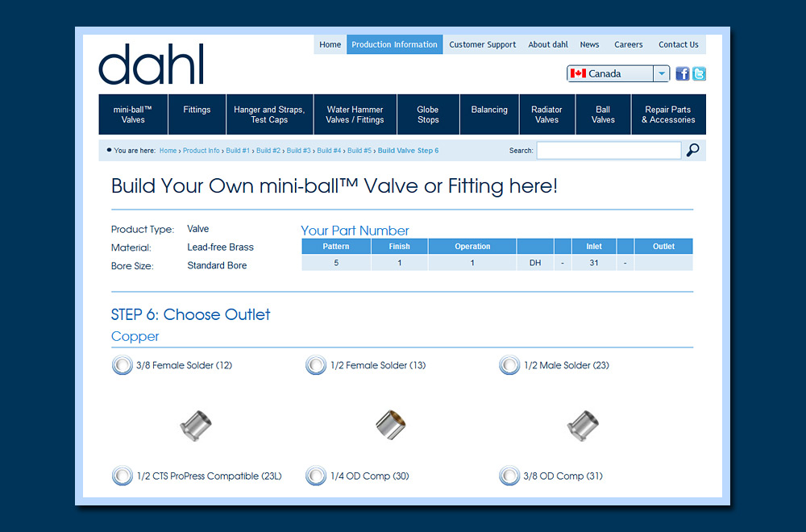The image size is (806, 532).
Task: Click the Your Part Number heading
Action: click(355, 231)
